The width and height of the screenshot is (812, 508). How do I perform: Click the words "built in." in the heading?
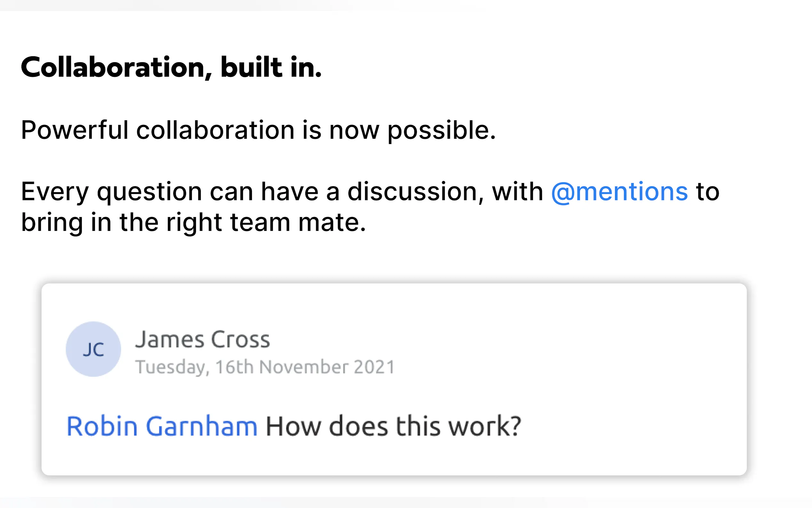[271, 67]
